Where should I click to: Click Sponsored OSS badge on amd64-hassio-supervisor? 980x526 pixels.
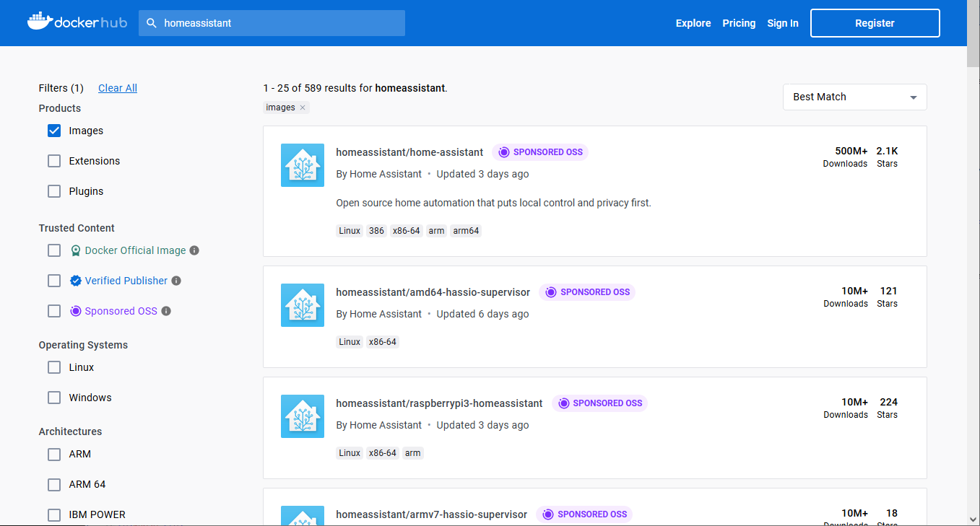pos(587,292)
